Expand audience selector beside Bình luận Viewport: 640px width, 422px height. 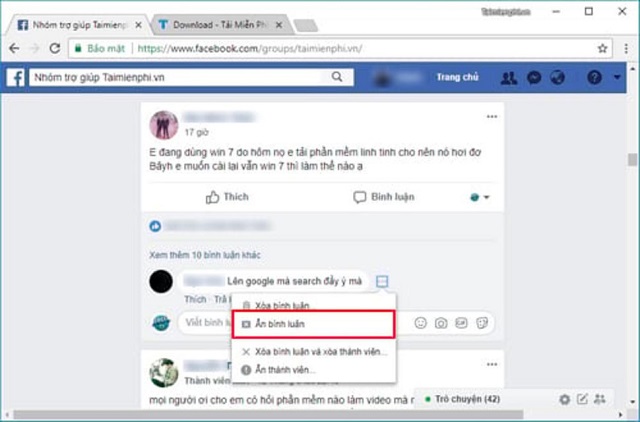(479, 198)
